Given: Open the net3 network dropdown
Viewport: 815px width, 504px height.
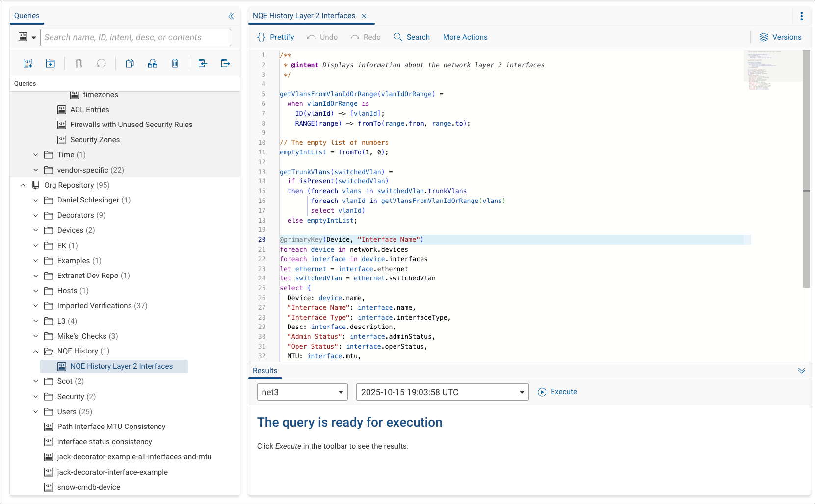Looking at the screenshot, I should (340, 392).
